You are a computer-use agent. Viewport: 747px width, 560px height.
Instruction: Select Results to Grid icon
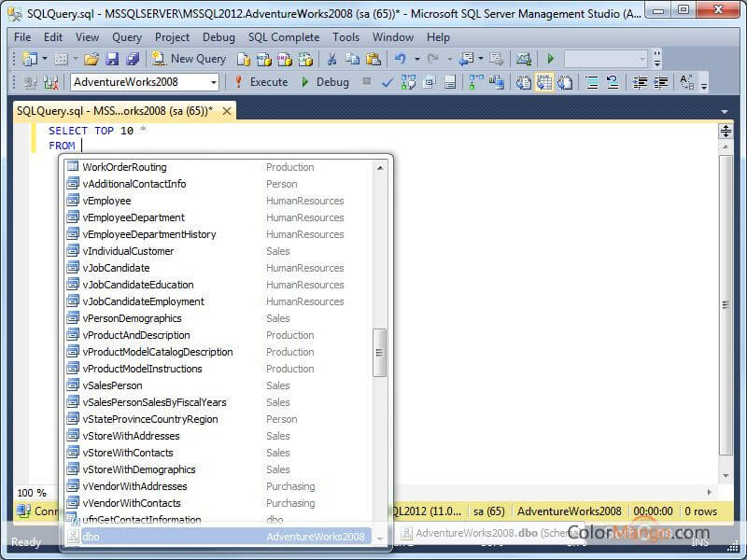click(544, 82)
